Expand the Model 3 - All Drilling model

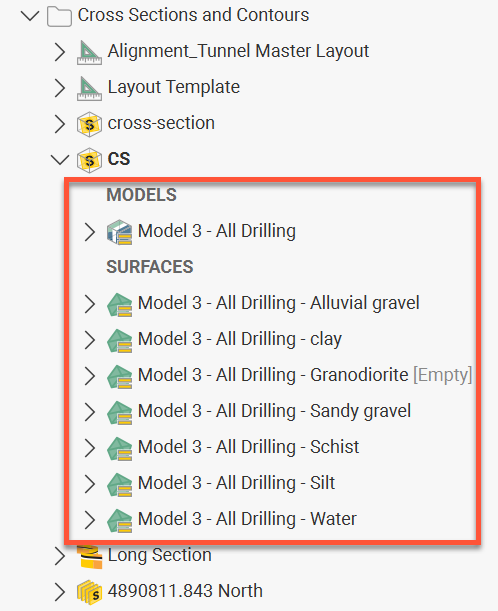[90, 232]
